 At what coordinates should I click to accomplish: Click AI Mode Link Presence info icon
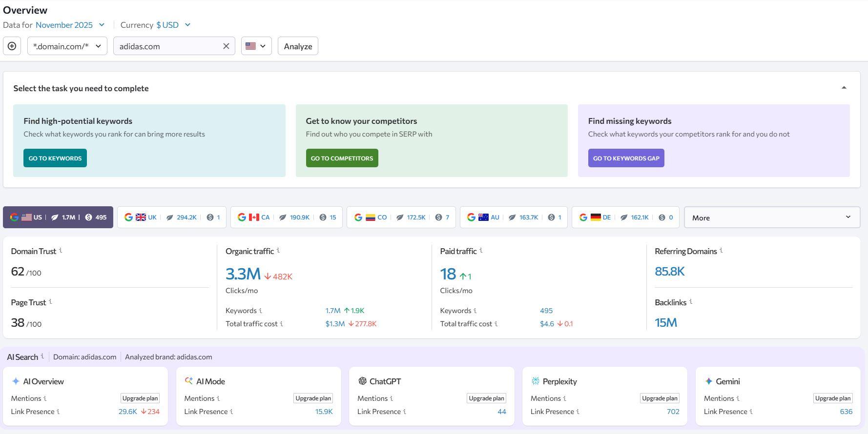231,412
